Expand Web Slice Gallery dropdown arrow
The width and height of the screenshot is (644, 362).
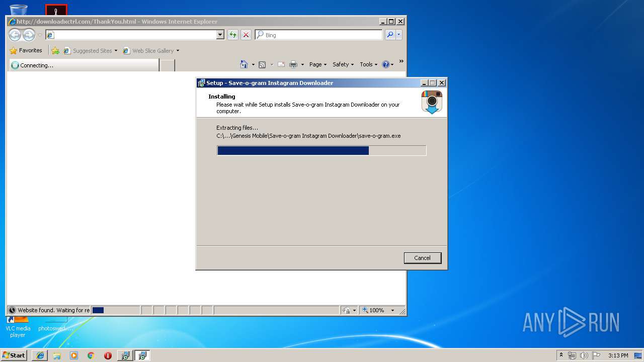point(178,51)
